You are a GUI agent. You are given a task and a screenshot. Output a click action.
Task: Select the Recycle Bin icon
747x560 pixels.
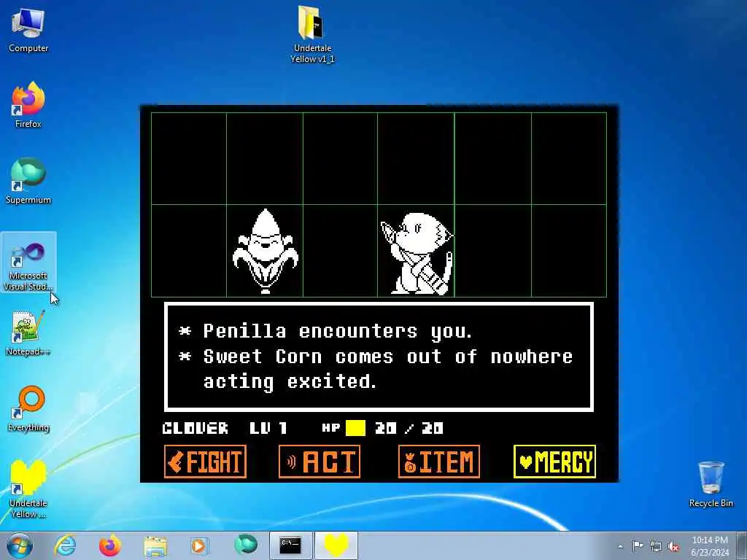(711, 484)
